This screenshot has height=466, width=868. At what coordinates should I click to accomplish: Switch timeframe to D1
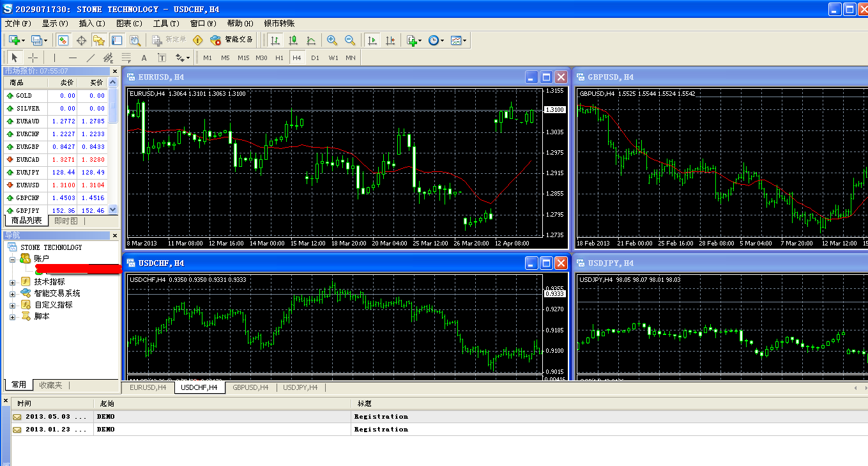315,58
